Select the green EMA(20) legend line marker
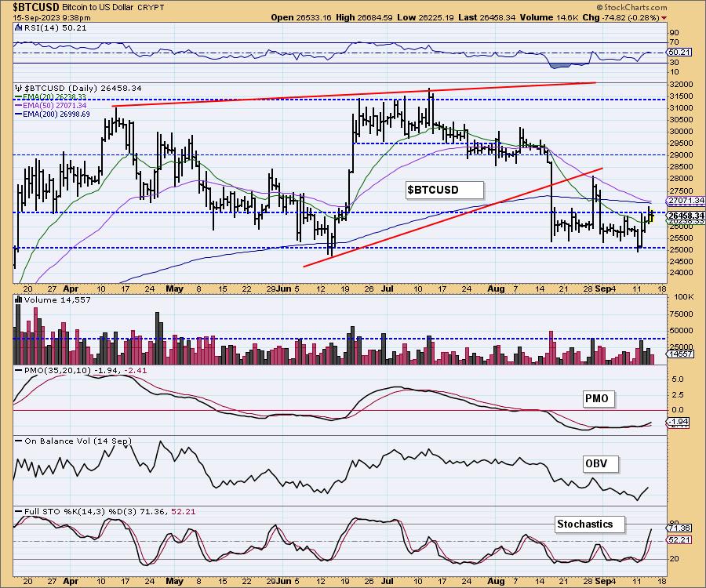The height and width of the screenshot is (588, 706). [x=19, y=97]
